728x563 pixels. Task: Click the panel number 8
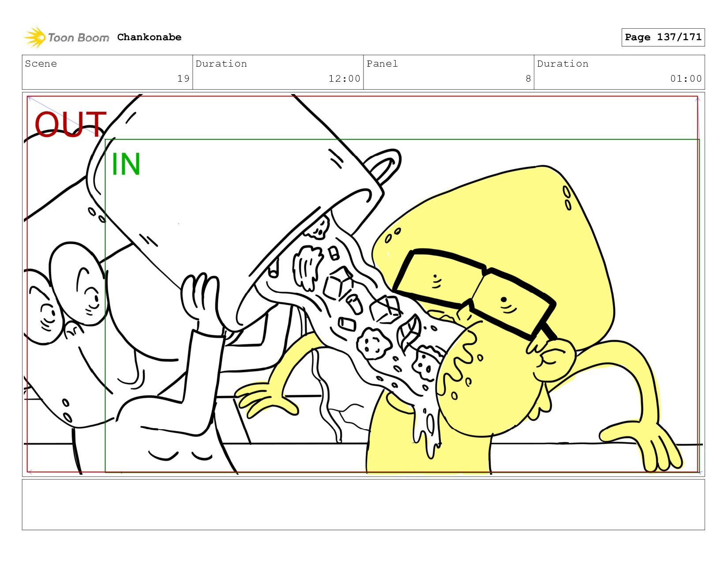528,79
